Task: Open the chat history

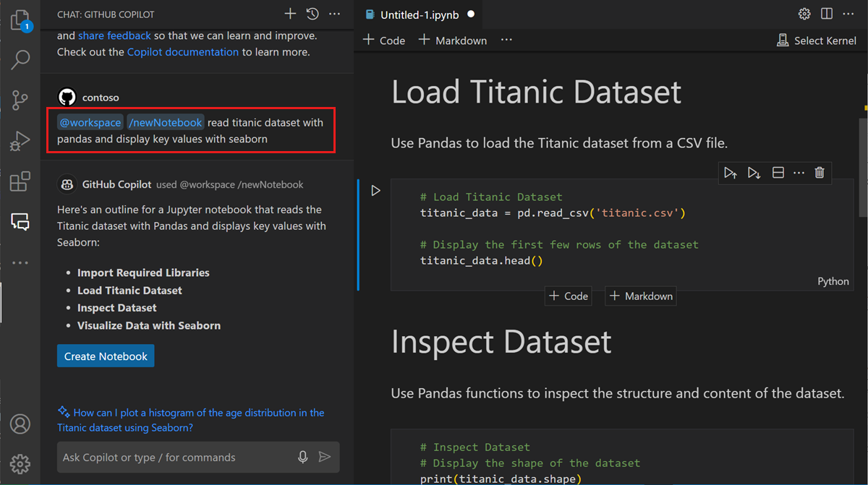Action: (312, 13)
